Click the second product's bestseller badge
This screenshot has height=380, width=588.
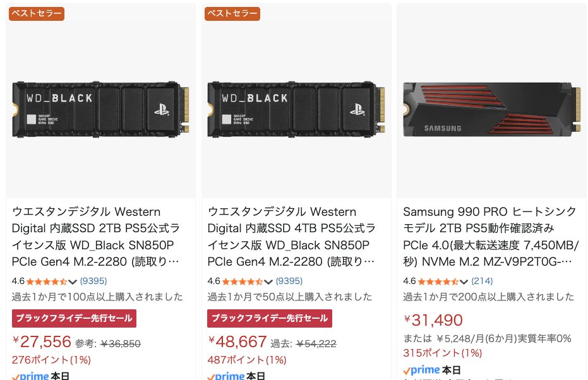coord(232,13)
